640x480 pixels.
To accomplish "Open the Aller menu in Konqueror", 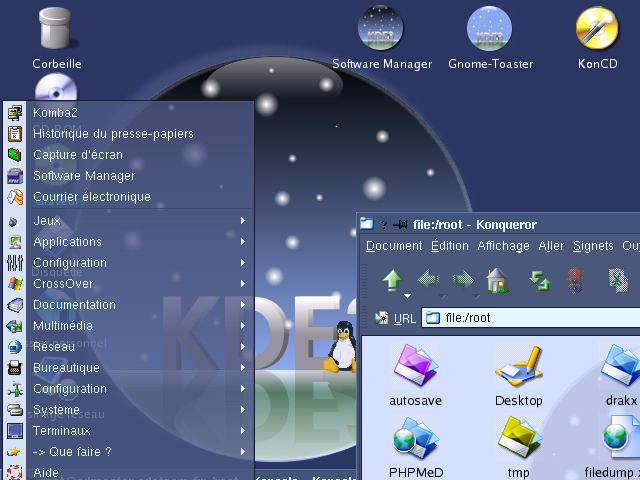I will (551, 246).
